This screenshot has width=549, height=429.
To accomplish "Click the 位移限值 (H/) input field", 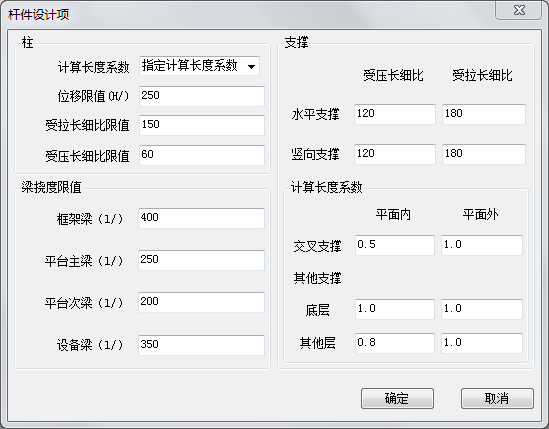I will click(202, 96).
